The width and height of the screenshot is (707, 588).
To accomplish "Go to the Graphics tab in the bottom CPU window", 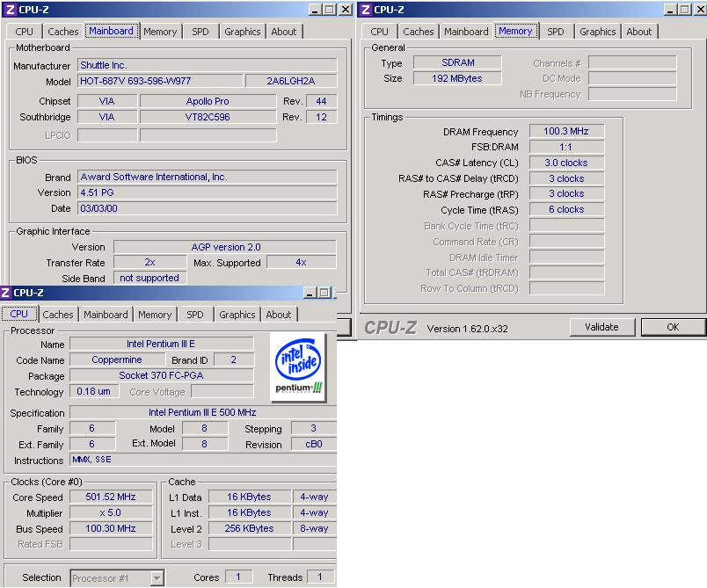I will point(237,315).
